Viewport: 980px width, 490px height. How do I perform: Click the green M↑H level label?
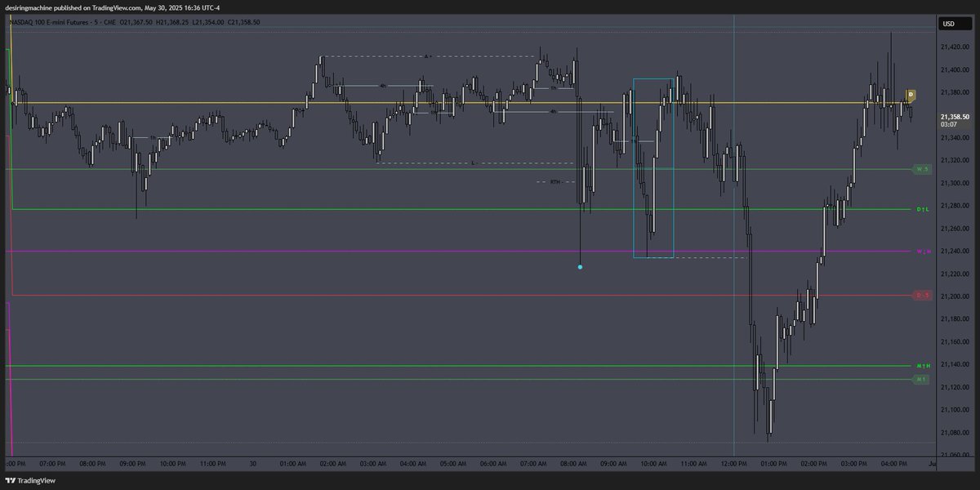(x=923, y=366)
